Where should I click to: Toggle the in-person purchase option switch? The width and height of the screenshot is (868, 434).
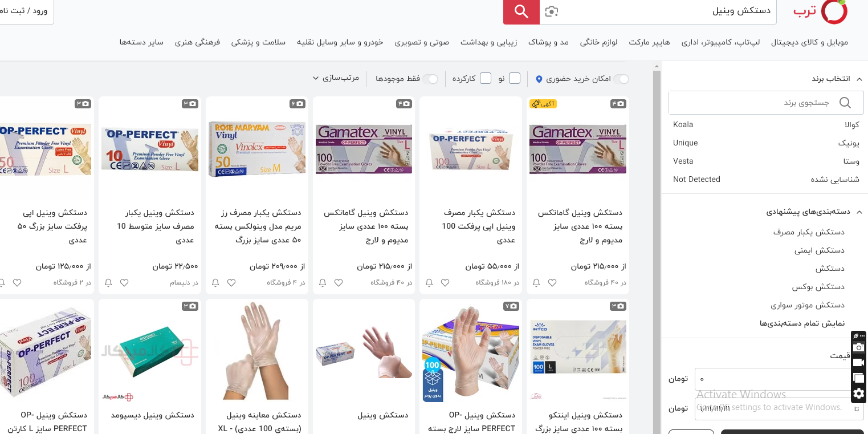tap(621, 79)
